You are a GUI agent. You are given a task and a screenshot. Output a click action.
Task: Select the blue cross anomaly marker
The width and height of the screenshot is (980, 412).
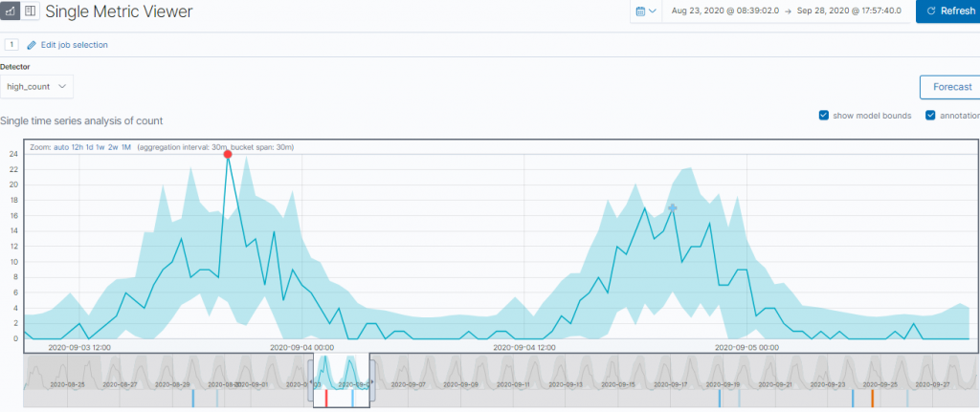pyautogui.click(x=673, y=207)
